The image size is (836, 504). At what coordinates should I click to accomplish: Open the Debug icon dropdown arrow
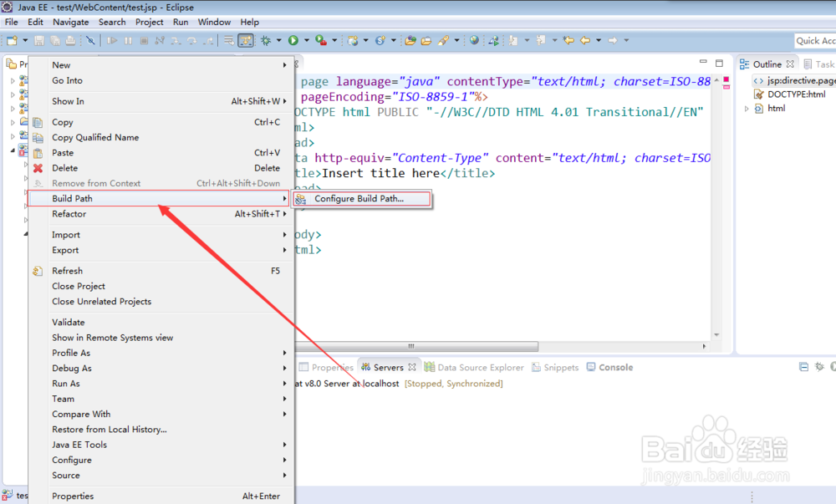coord(279,40)
